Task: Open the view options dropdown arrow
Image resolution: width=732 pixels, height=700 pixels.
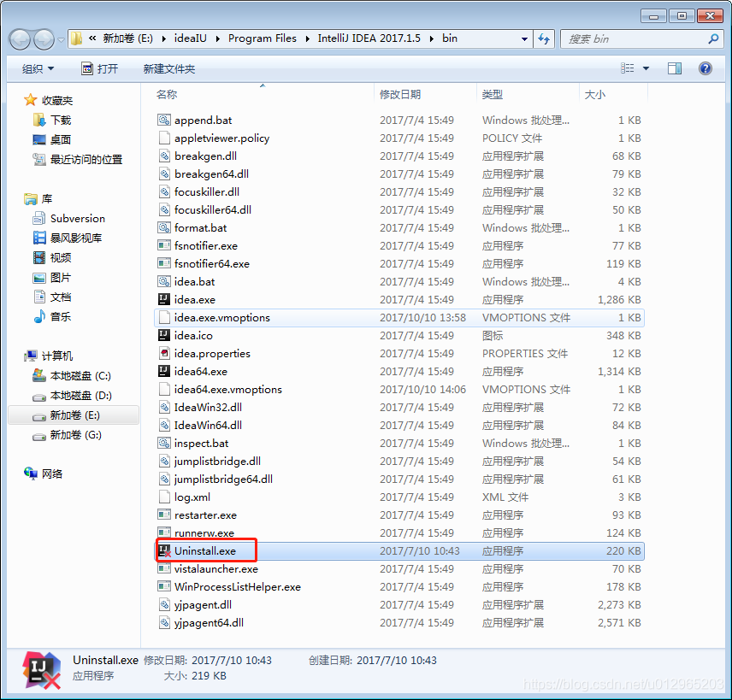Action: [646, 68]
